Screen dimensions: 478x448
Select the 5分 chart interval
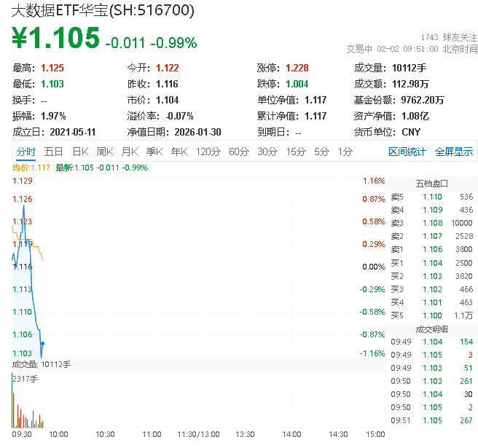pyautogui.click(x=321, y=152)
